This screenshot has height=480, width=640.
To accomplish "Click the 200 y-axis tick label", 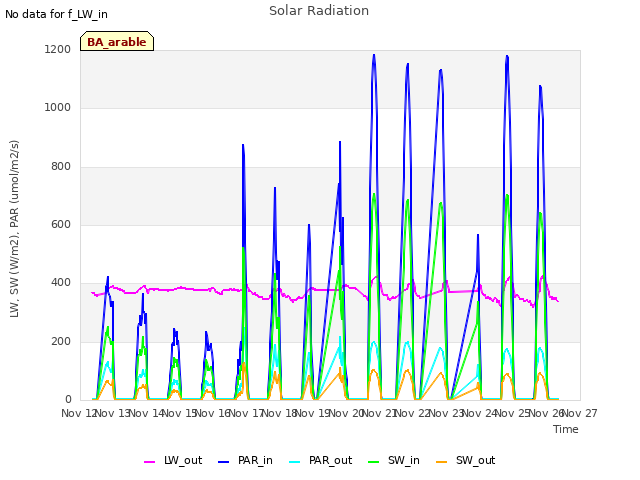I will (x=61, y=341).
